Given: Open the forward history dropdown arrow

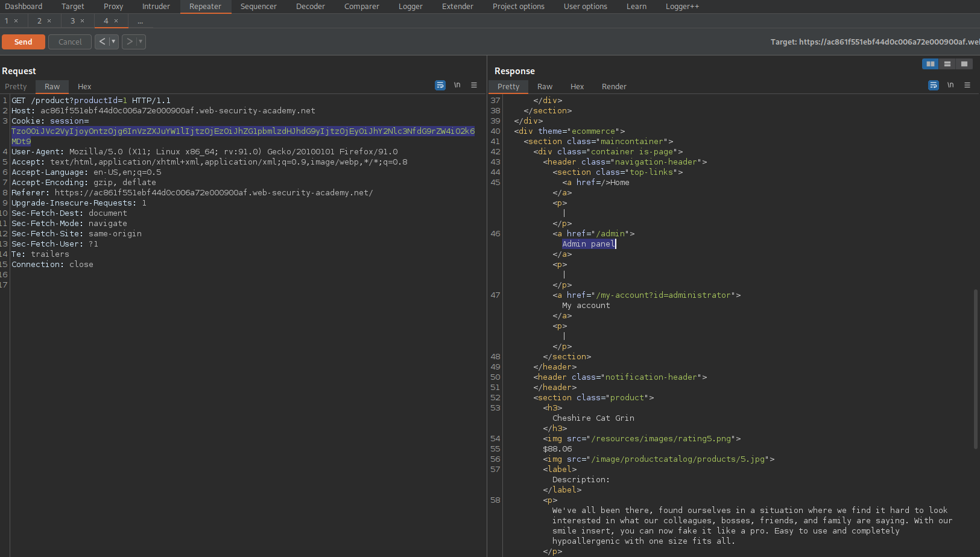Looking at the screenshot, I should (141, 42).
